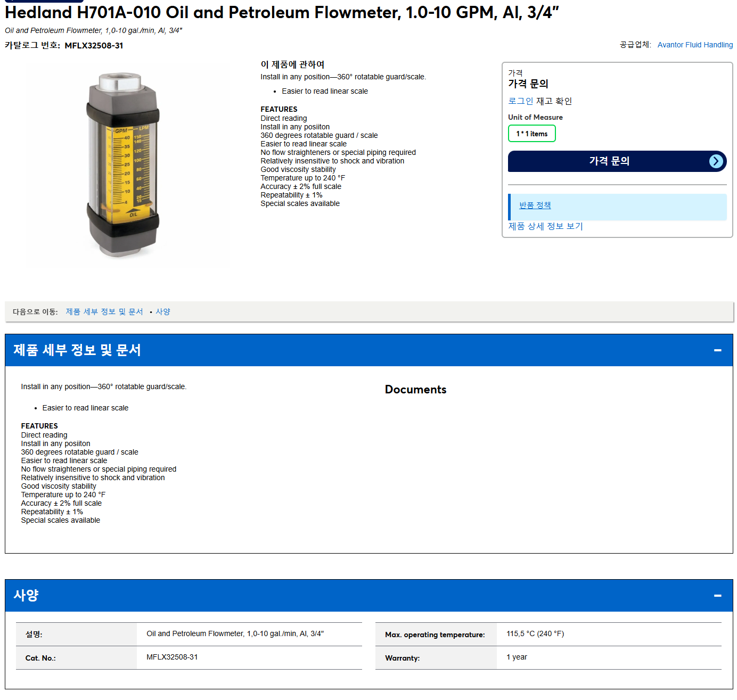This screenshot has height=700, width=737.
Task: Open 제품 상세 정보 보기 link
Action: click(545, 226)
